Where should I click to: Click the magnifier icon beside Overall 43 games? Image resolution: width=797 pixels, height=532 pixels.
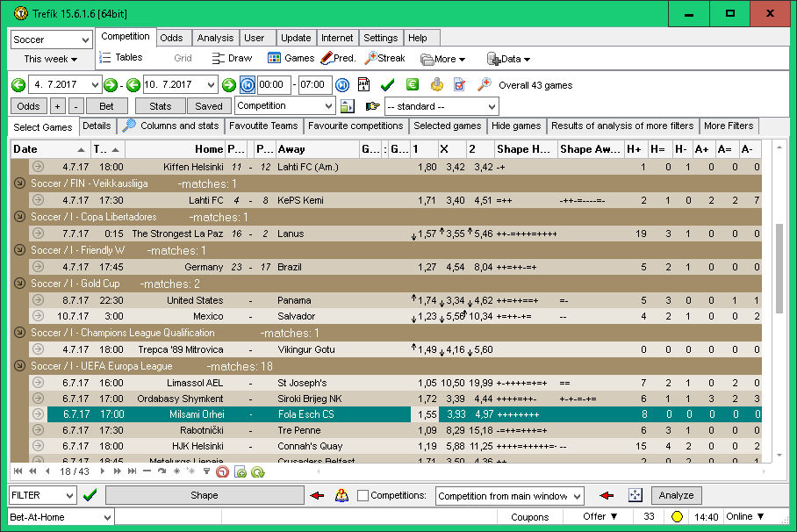point(484,85)
